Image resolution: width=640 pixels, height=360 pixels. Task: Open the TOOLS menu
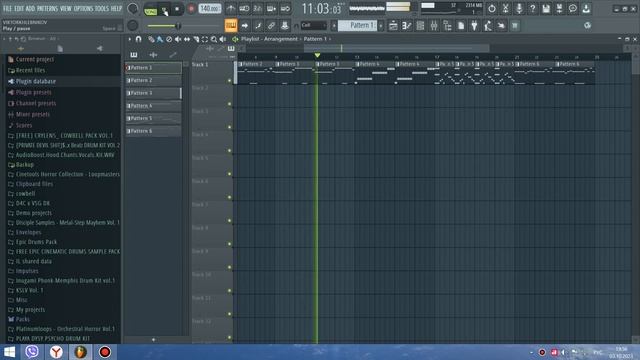[102, 9]
